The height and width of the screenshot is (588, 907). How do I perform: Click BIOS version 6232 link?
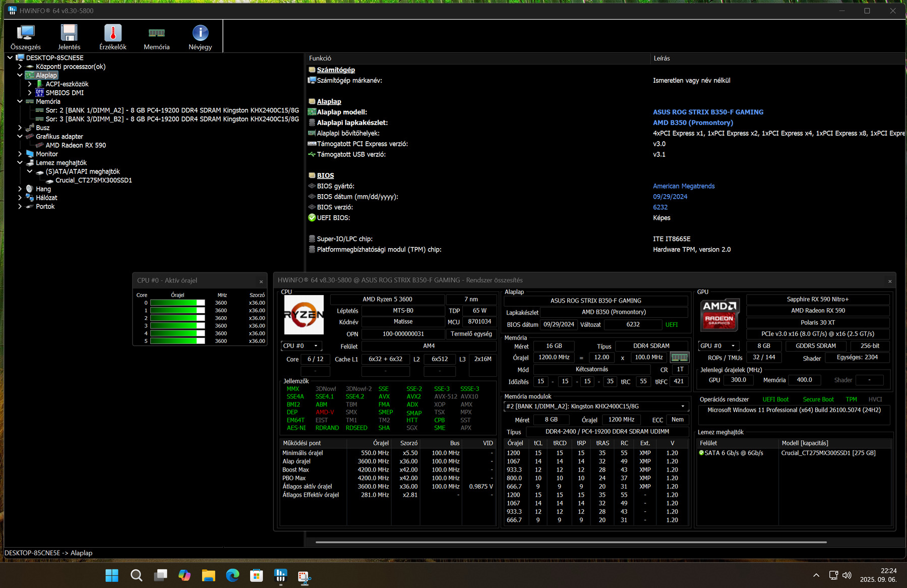[x=660, y=207]
